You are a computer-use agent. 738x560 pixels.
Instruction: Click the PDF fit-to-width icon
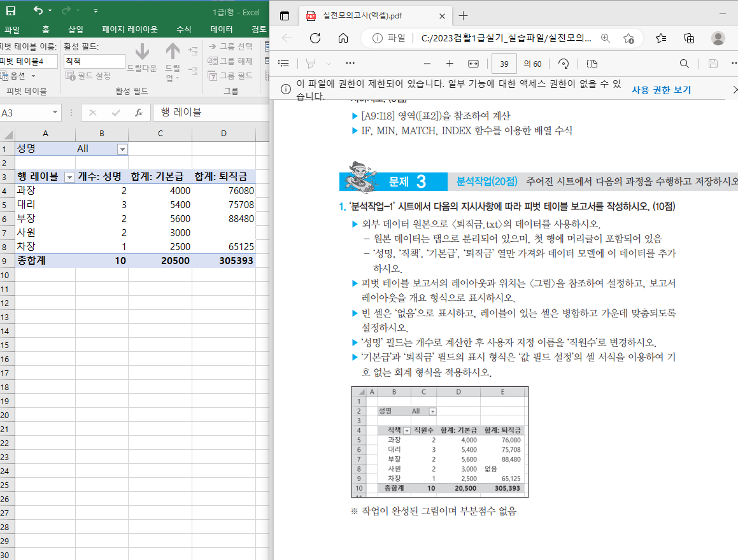[472, 64]
